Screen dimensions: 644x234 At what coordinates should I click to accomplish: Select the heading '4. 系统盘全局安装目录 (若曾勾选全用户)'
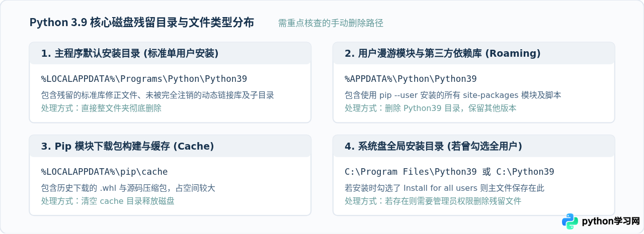[433, 146]
